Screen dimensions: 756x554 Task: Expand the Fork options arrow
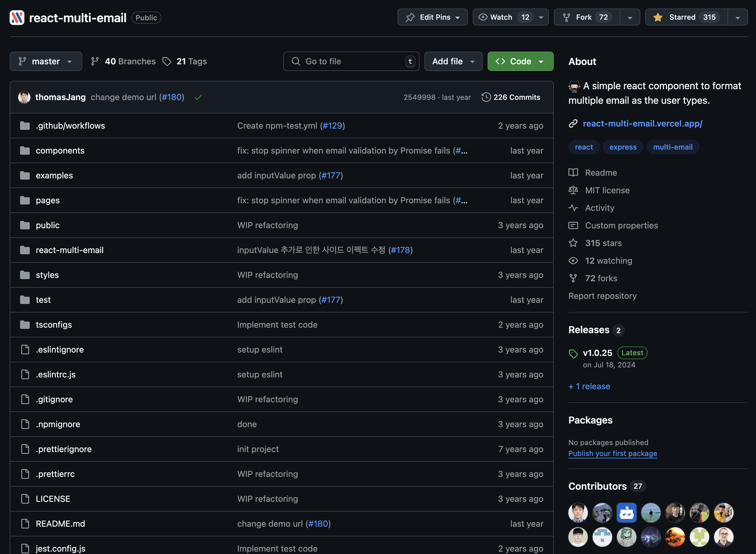coord(630,17)
